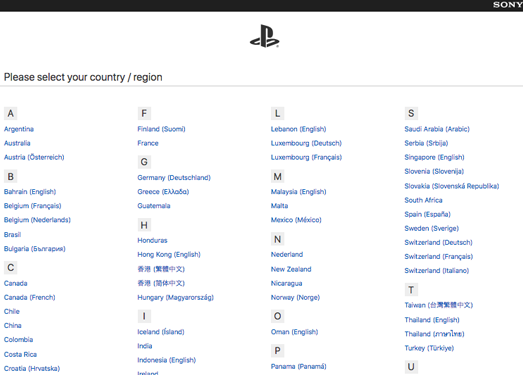Open Germany (Deutschland) link
The width and height of the screenshot is (523, 375).
[x=174, y=177]
